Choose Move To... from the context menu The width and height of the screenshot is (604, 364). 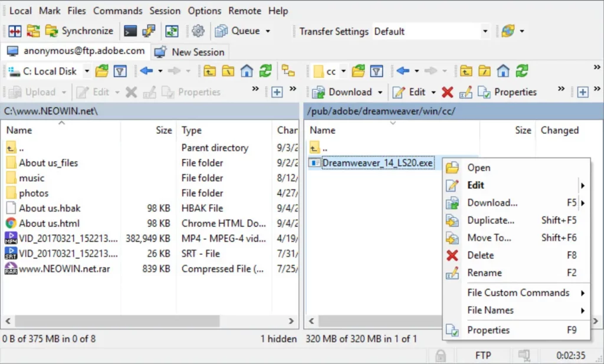[516, 238]
